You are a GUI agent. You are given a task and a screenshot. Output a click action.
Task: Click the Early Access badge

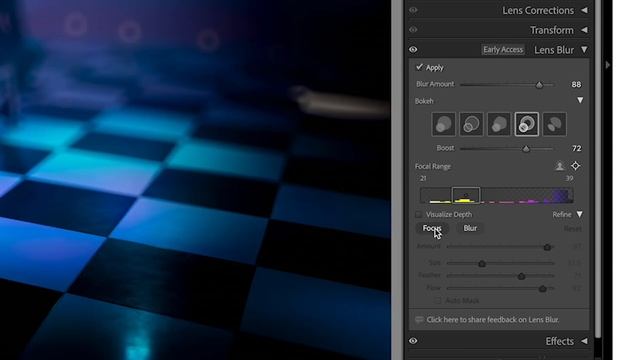(503, 50)
